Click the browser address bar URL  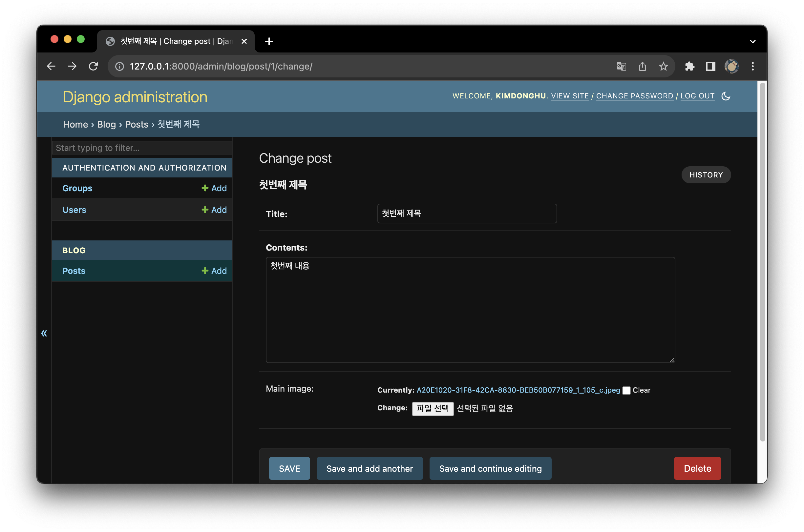click(221, 66)
